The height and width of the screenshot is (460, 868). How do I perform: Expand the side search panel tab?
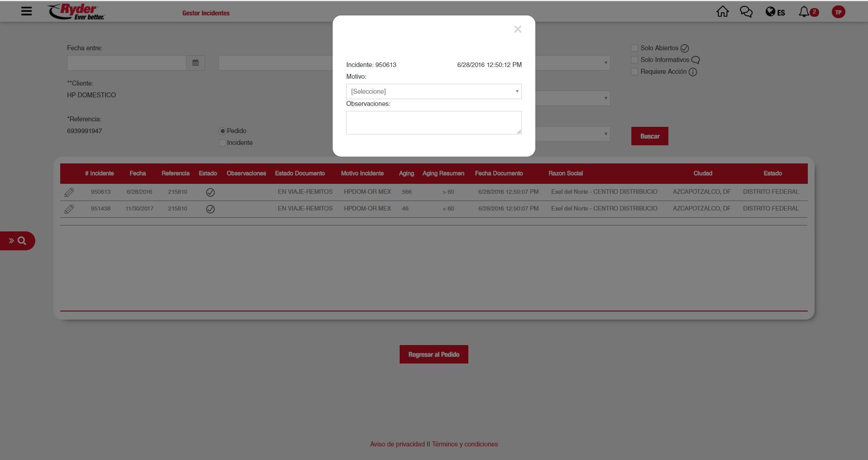[x=17, y=241]
